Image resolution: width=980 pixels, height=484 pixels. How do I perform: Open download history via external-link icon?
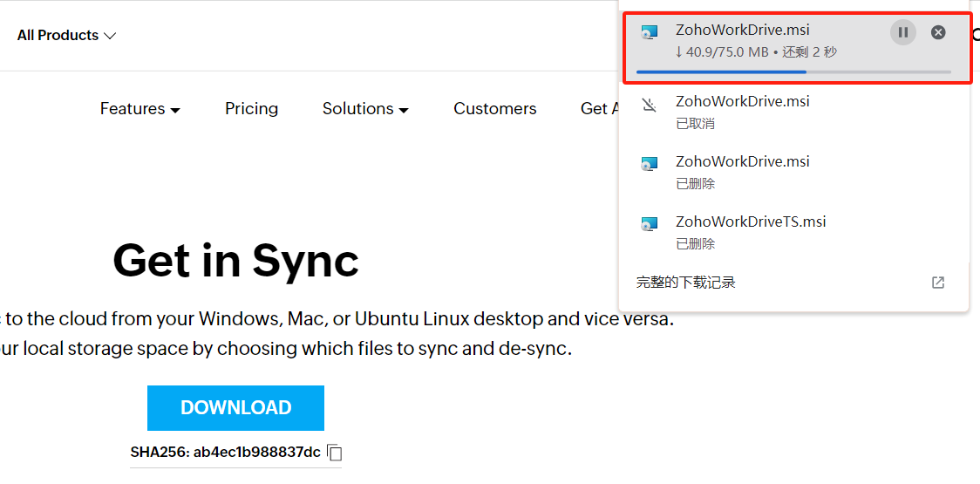click(938, 283)
